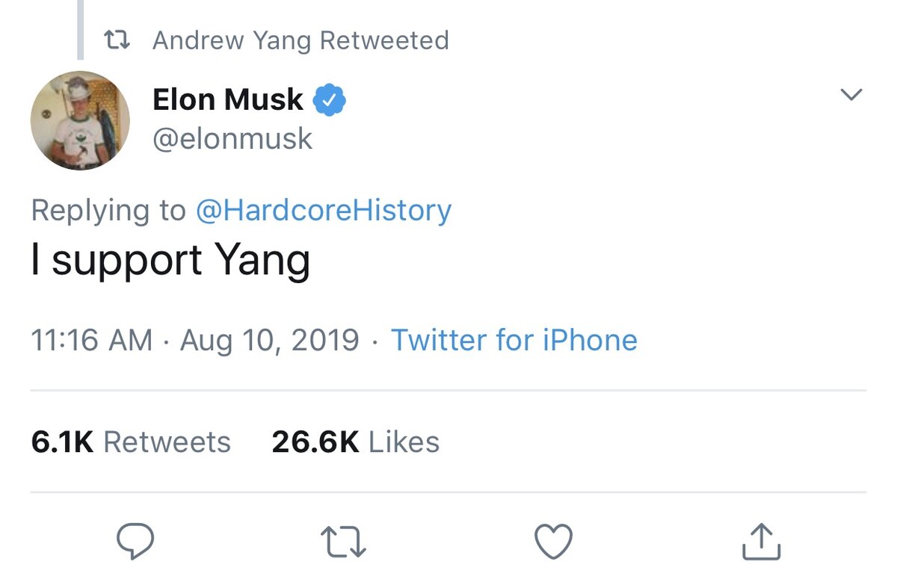Open Elon Musk's profile picture

(x=80, y=120)
